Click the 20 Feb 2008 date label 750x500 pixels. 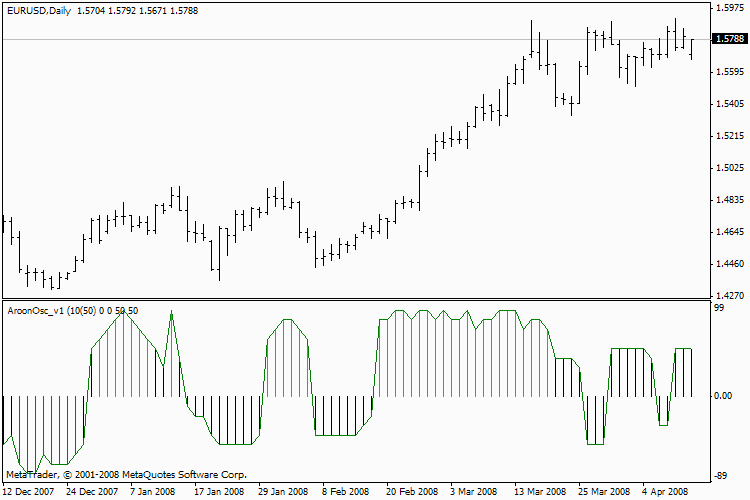pos(412,492)
